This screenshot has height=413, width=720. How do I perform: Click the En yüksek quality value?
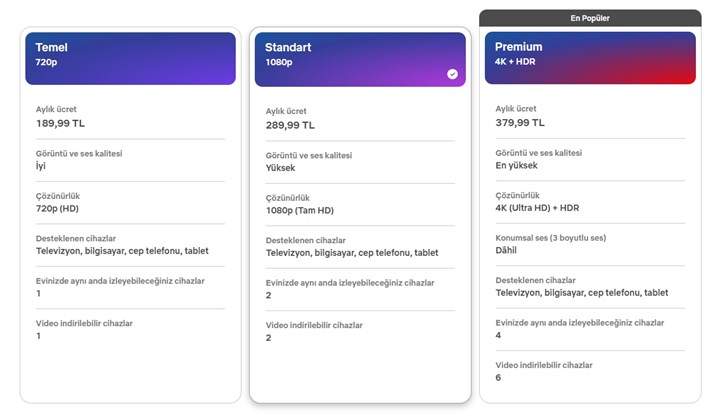[x=516, y=166]
